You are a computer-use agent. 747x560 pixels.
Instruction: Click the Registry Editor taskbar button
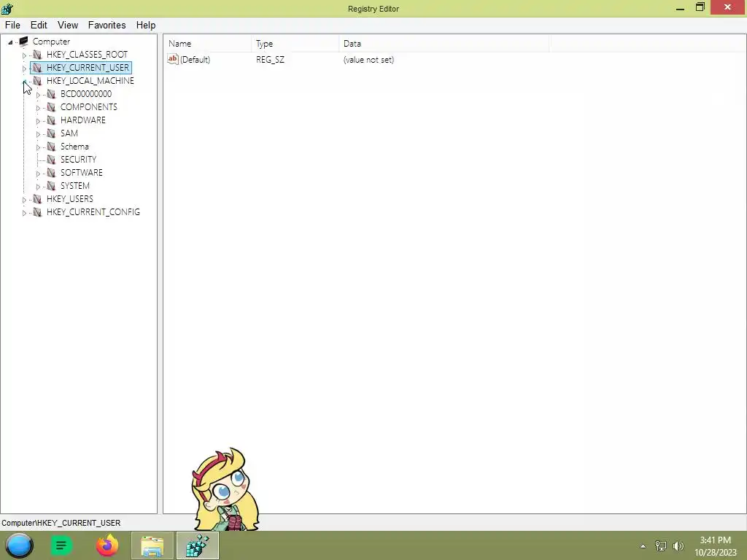click(198, 545)
